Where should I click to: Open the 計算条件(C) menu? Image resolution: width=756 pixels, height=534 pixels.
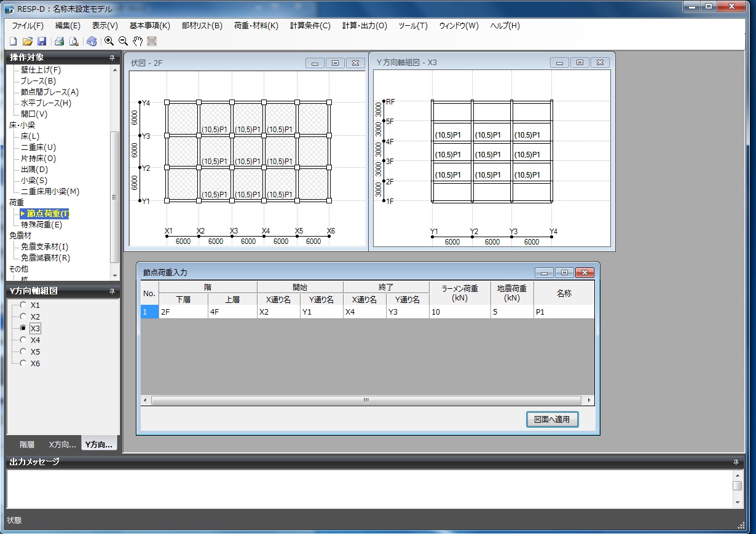tap(310, 26)
